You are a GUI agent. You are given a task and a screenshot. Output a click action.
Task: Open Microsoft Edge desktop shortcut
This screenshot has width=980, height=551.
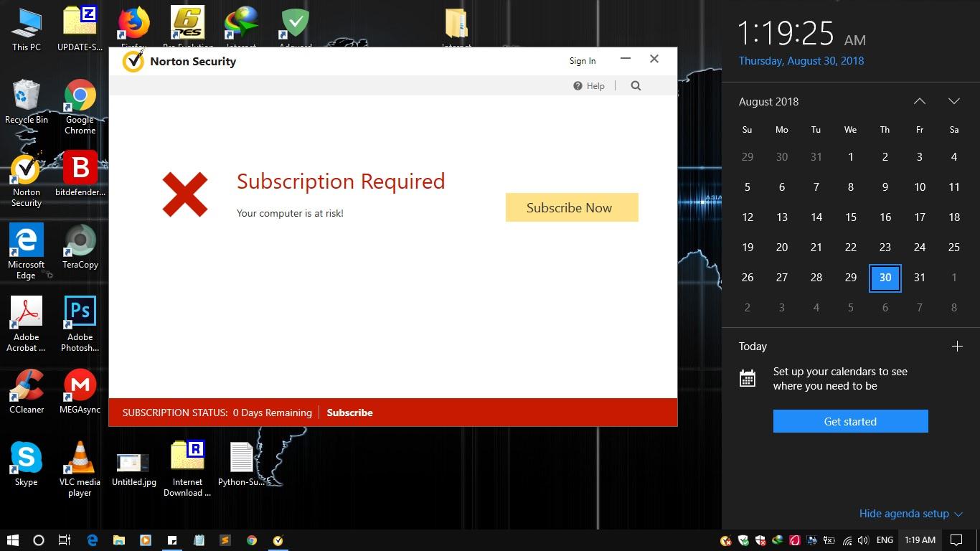[x=27, y=252]
